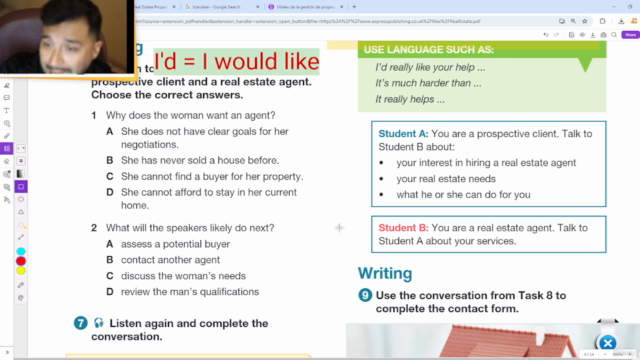Close the Real Estate Property tab
The height and width of the screenshot is (360, 640).
click(174, 7)
